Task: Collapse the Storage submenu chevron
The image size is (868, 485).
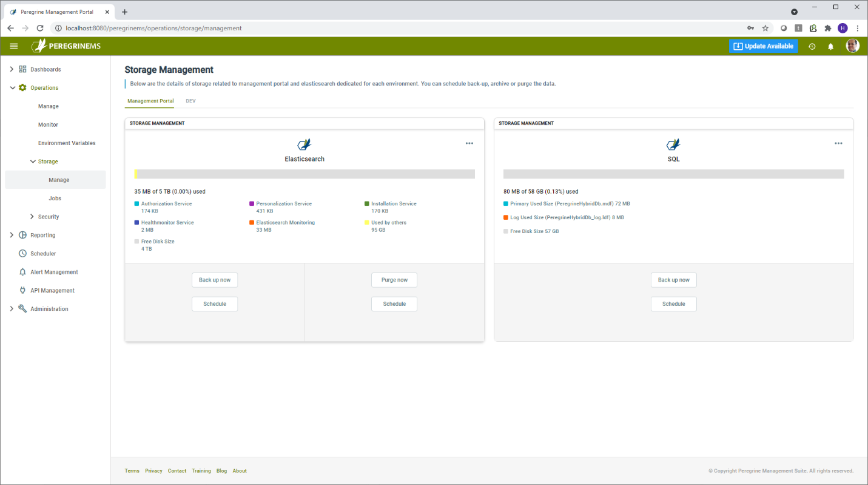Action: pos(33,161)
